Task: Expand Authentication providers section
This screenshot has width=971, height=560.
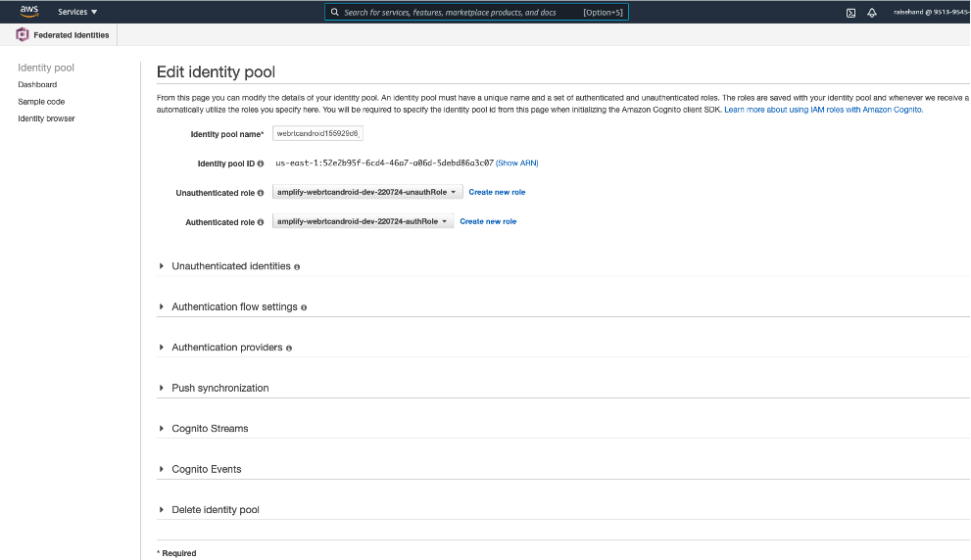Action: click(x=226, y=348)
